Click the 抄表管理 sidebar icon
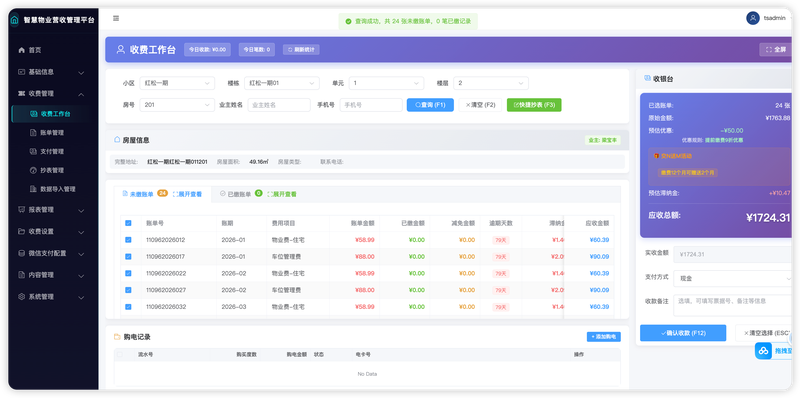This screenshot has width=800, height=398. [34, 170]
